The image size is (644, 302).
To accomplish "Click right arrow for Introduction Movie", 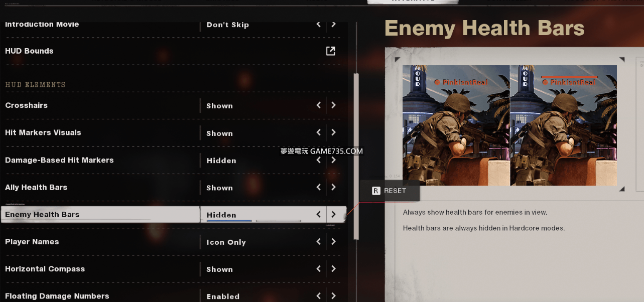I will coord(334,24).
